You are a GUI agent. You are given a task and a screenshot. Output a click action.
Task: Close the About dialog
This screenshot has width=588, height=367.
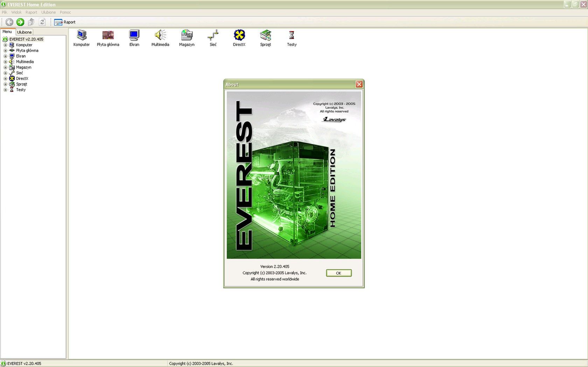(359, 84)
